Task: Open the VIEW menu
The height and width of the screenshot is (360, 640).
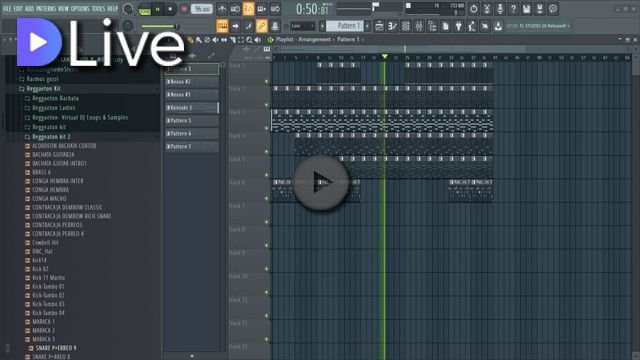Action: [63, 9]
